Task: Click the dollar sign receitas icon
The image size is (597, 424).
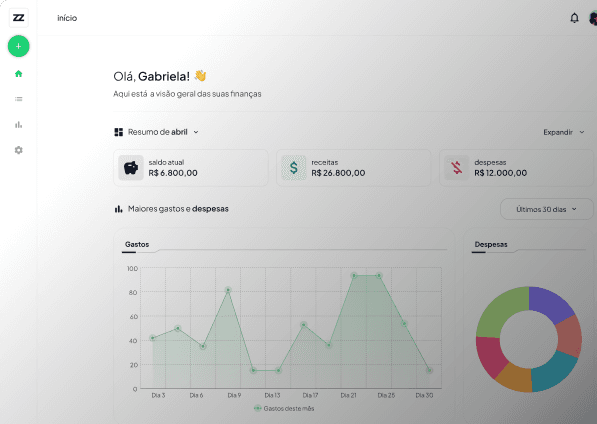Action: click(x=294, y=167)
